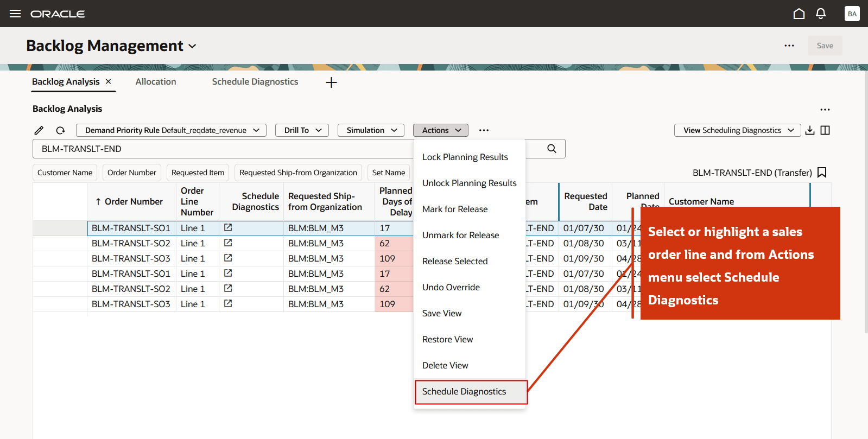Click the Oracle logo
The height and width of the screenshot is (439, 868).
(x=58, y=14)
